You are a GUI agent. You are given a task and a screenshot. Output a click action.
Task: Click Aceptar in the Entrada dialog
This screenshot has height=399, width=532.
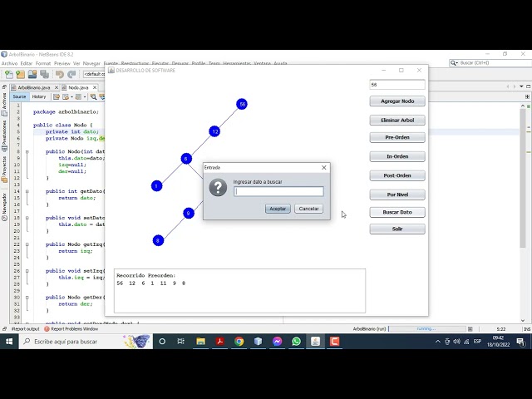[278, 209]
